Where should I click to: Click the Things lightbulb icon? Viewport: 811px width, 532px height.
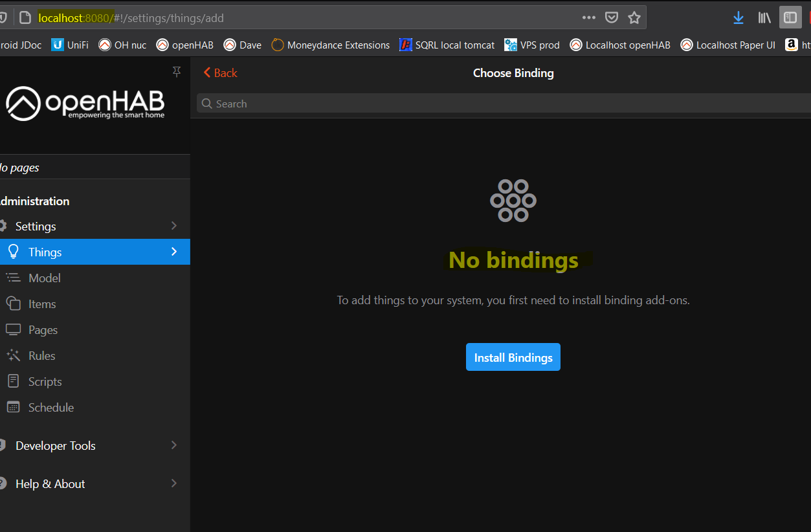(14, 252)
